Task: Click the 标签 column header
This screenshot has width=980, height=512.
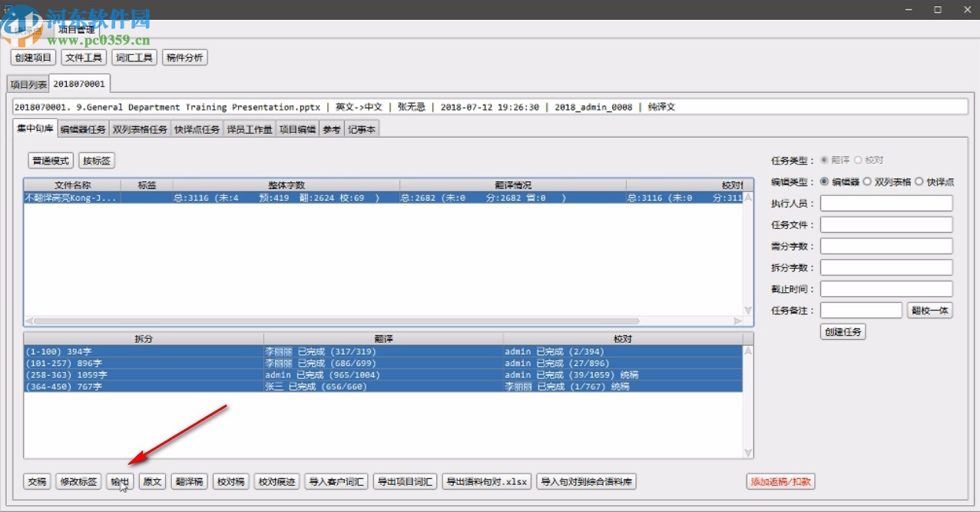Action: coord(147,185)
